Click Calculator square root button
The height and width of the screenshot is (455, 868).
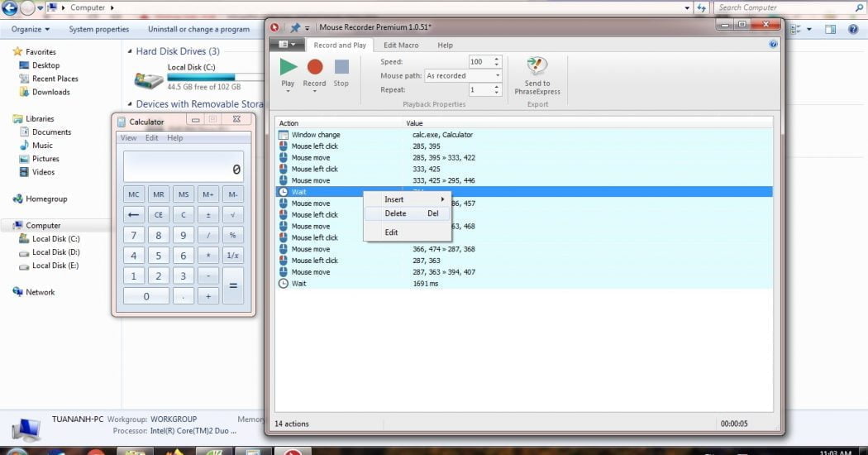[232, 214]
